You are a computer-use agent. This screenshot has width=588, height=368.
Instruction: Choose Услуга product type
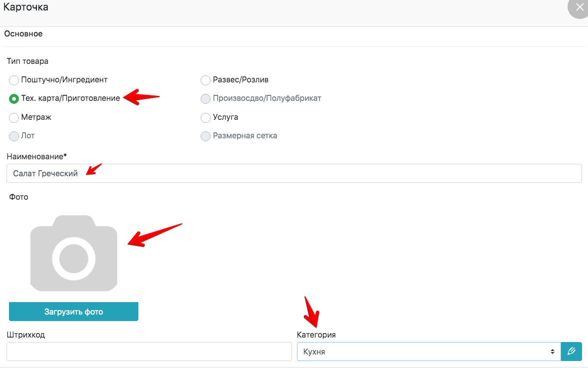[205, 118]
